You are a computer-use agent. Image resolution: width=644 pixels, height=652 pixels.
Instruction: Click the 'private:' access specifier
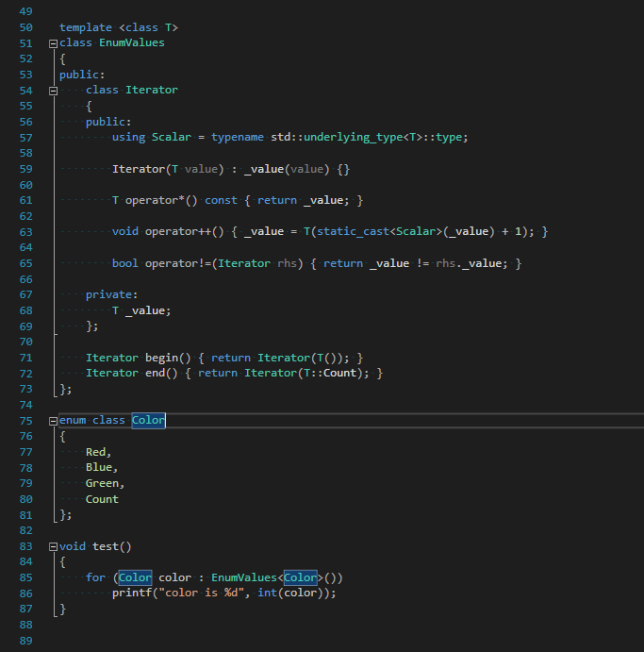(112, 294)
